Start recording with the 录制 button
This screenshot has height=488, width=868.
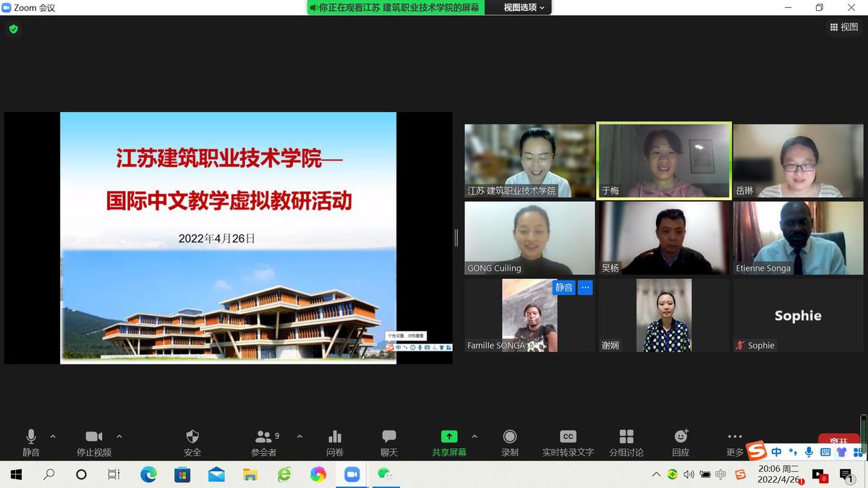(x=510, y=442)
